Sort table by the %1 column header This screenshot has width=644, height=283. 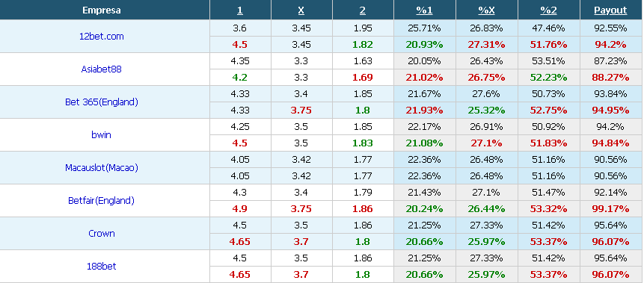tap(424, 10)
